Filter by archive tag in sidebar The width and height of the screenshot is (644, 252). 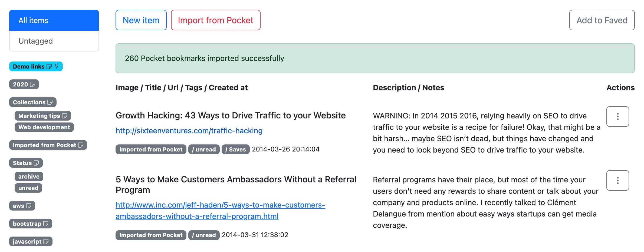[x=29, y=177]
